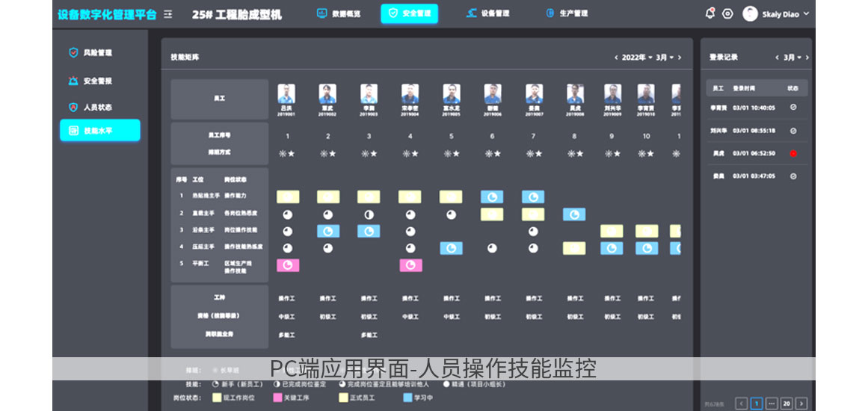Viewport: 868px width, 411px height.
Task: Click the red status dot in login records
Action: (x=793, y=153)
